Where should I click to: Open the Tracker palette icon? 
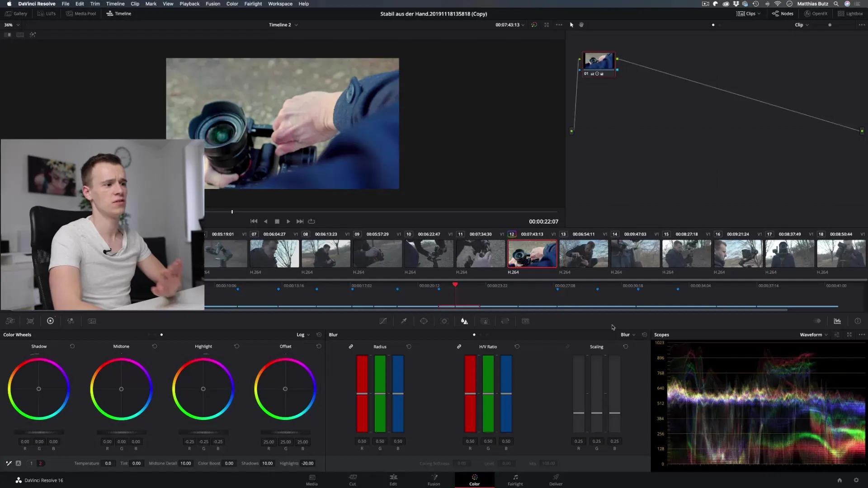(444, 321)
